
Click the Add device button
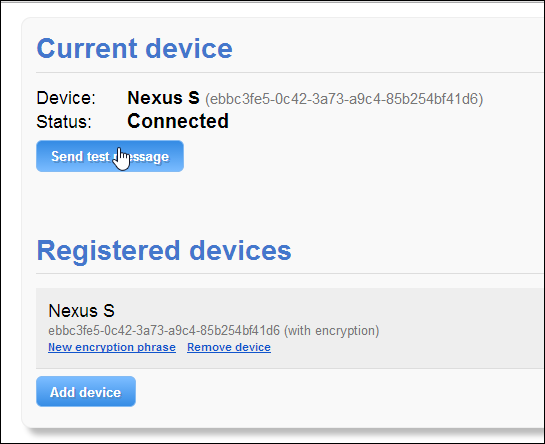86,391
